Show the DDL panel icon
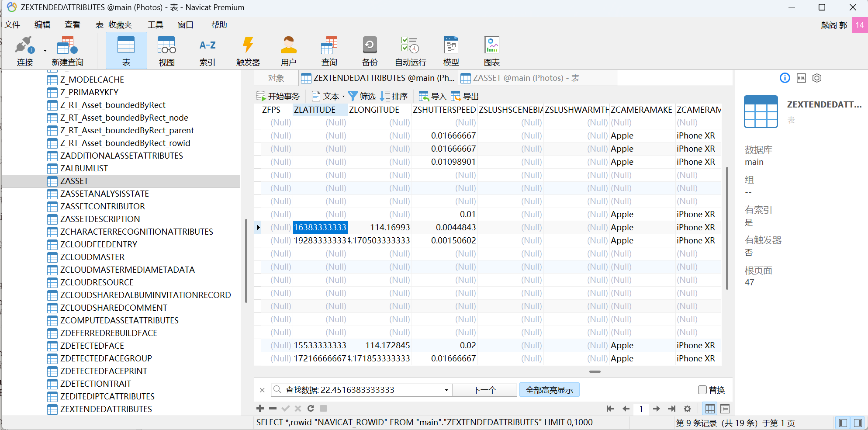The height and width of the screenshot is (430, 868). point(801,78)
